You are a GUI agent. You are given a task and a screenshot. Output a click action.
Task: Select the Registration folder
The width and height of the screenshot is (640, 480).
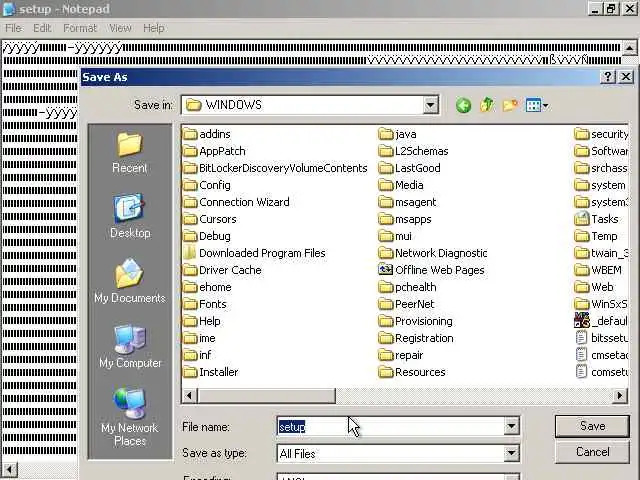pos(416,338)
